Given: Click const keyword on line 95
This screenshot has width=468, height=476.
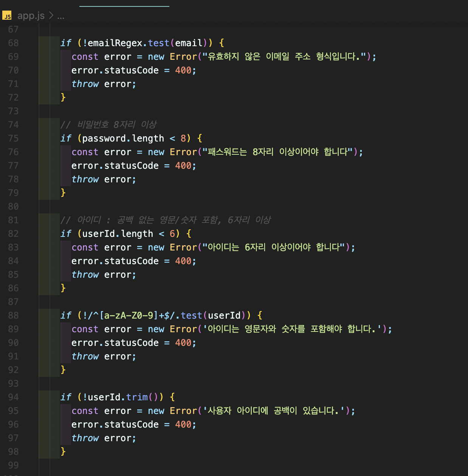Looking at the screenshot, I should 85,411.
